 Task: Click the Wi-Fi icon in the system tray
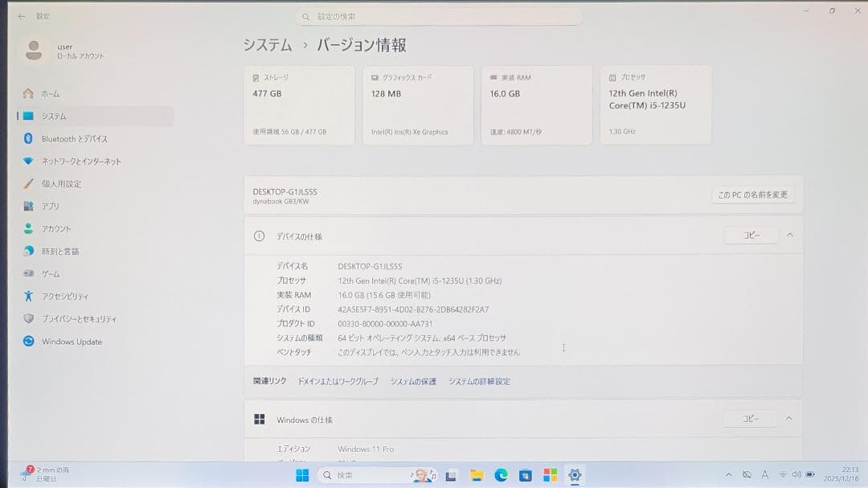click(x=783, y=474)
